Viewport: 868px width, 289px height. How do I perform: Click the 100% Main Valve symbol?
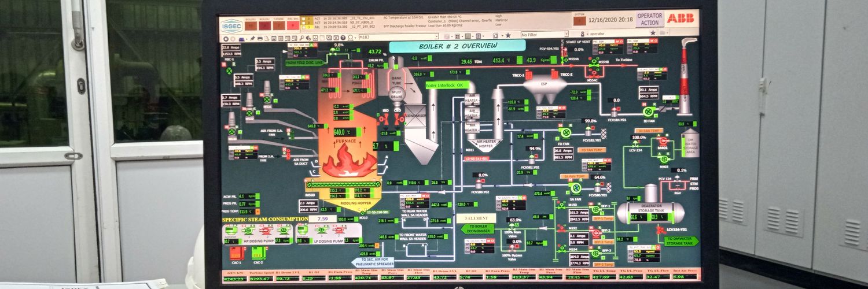pyautogui.click(x=513, y=228)
